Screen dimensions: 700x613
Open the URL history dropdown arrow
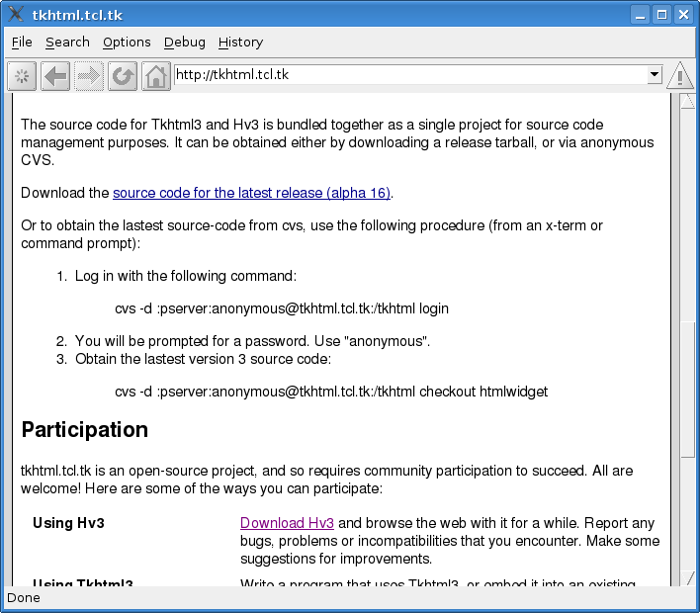click(654, 75)
